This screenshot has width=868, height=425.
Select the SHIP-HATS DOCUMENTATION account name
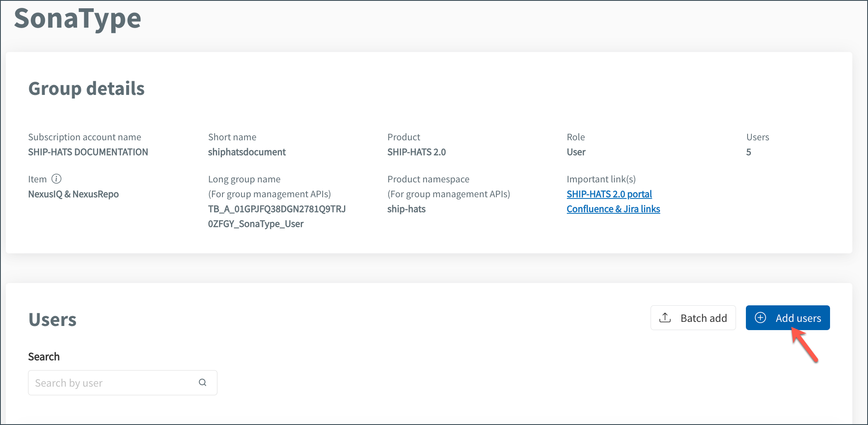point(88,152)
